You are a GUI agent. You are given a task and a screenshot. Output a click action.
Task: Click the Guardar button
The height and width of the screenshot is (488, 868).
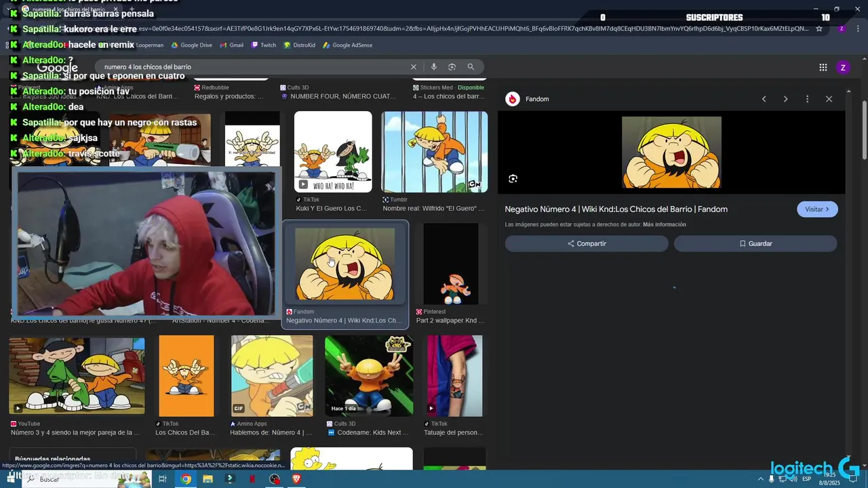pos(755,243)
